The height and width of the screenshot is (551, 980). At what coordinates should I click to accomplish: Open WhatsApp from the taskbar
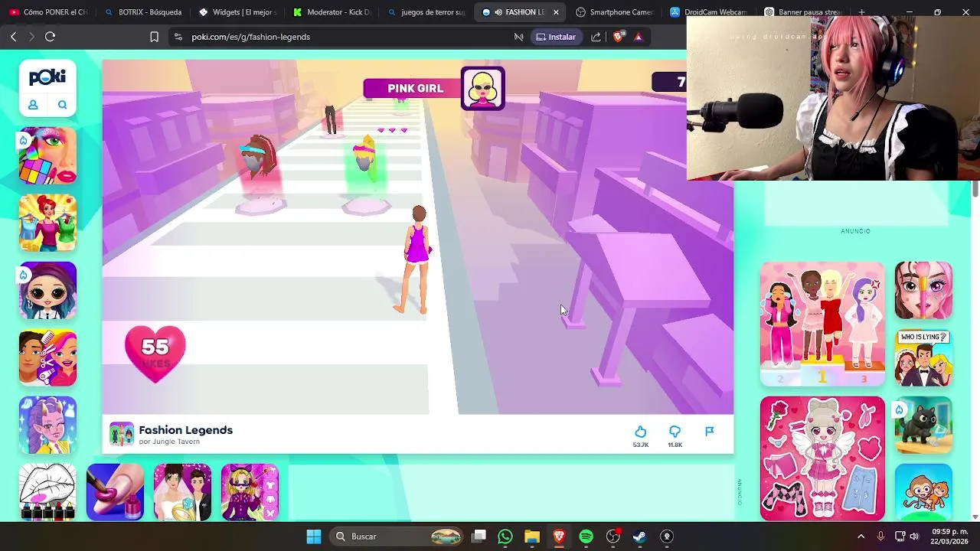(505, 536)
